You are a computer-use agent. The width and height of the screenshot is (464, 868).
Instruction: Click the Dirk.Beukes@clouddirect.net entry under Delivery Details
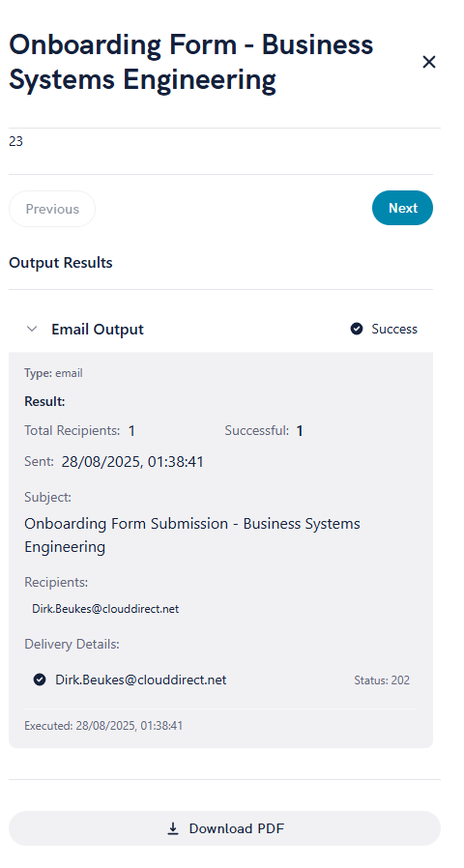[140, 680]
